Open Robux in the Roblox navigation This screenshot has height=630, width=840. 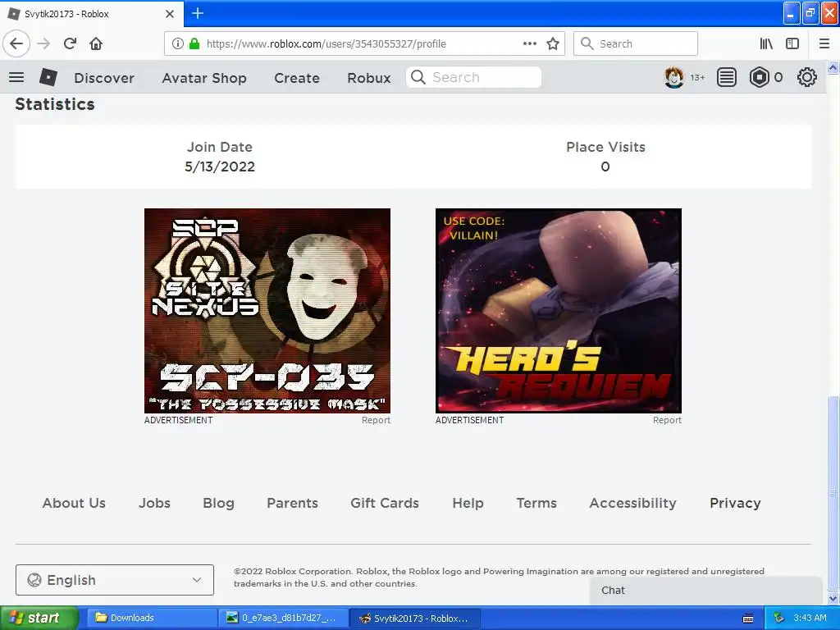pos(368,78)
